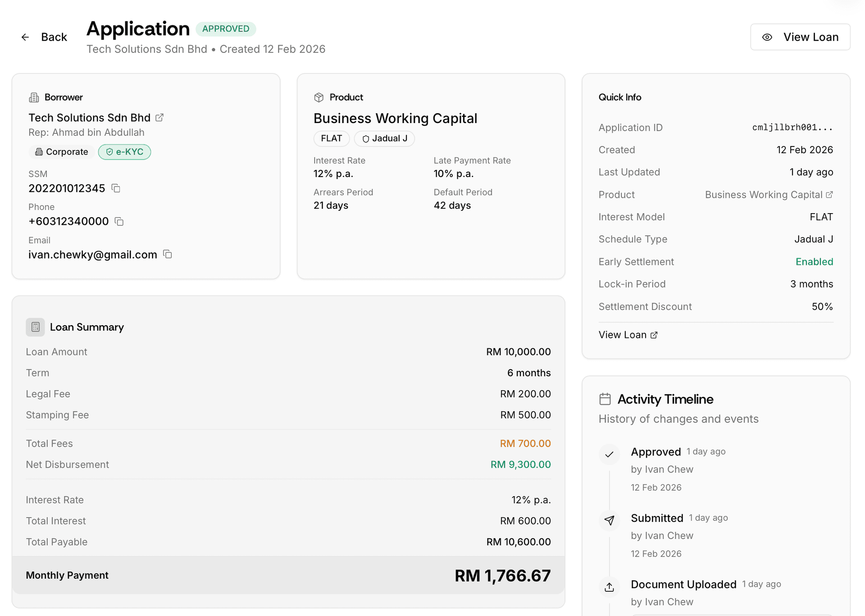Click the Loan Summary calculator icon

point(35,327)
